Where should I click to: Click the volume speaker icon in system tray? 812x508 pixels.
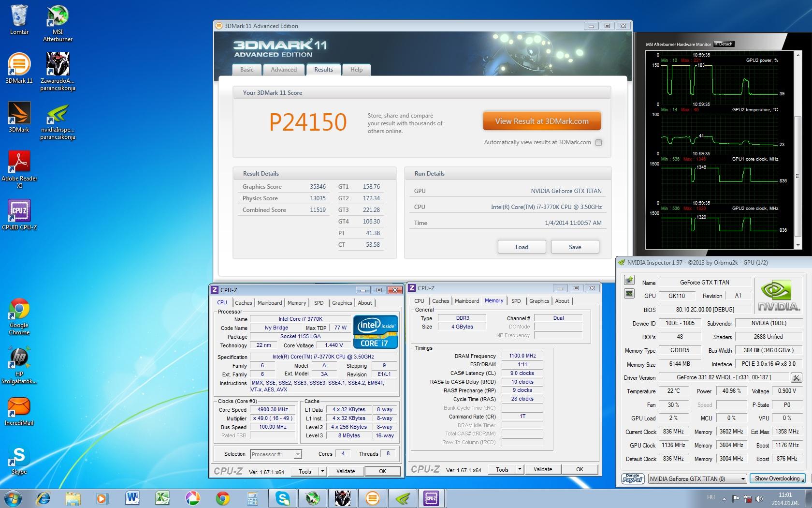pos(759,498)
